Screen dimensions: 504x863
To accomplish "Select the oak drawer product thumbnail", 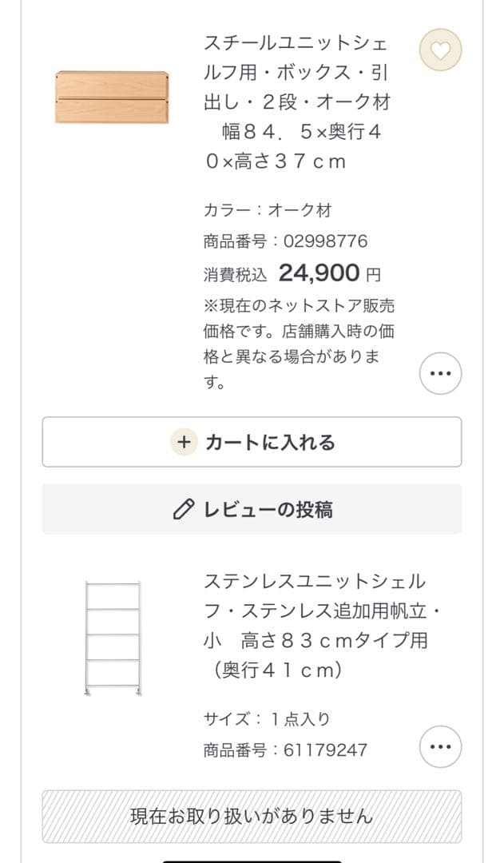I will (x=112, y=94).
